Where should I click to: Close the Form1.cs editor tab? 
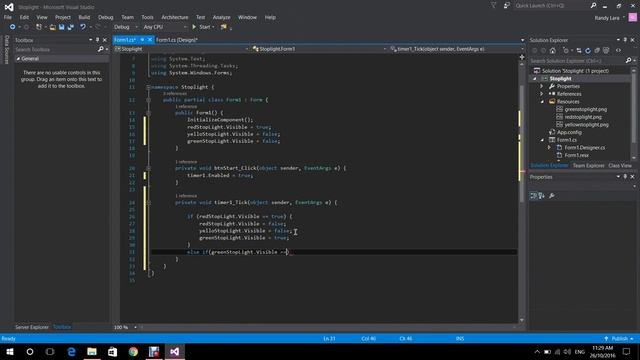pyautogui.click(x=150, y=40)
